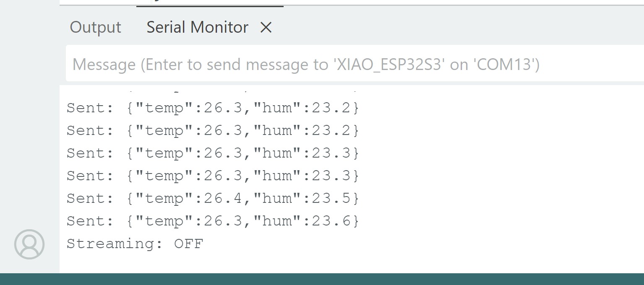
Task: Click the earlier "hum":23.3 output line
Action: pos(213,153)
